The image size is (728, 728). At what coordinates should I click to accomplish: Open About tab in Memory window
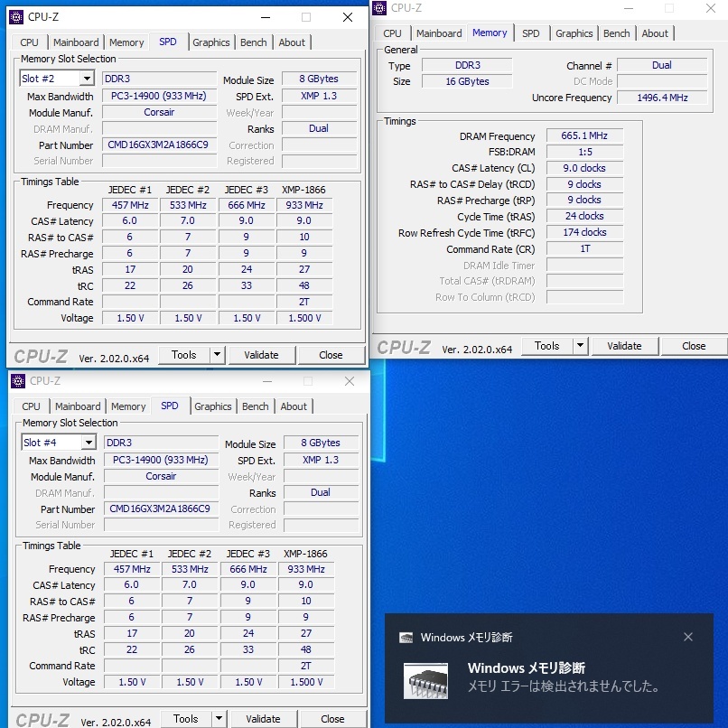pos(655,33)
